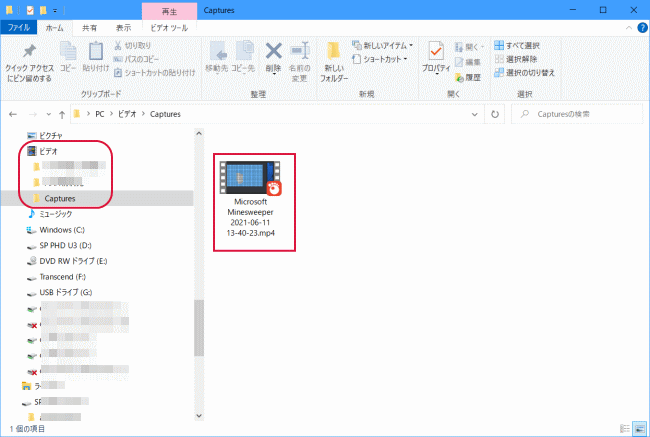Viewport: 650px width, 437px height.
Task: Select DVD RW ドライブ (E:)
Action: tap(73, 261)
